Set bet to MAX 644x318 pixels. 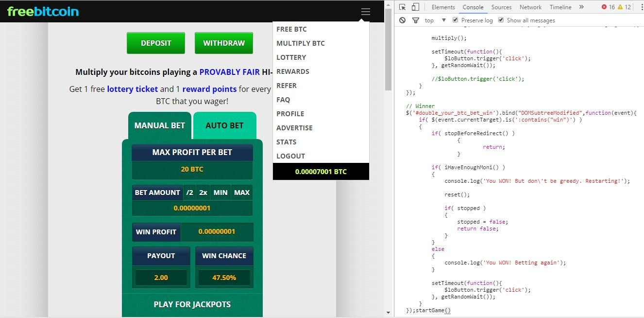pos(242,193)
